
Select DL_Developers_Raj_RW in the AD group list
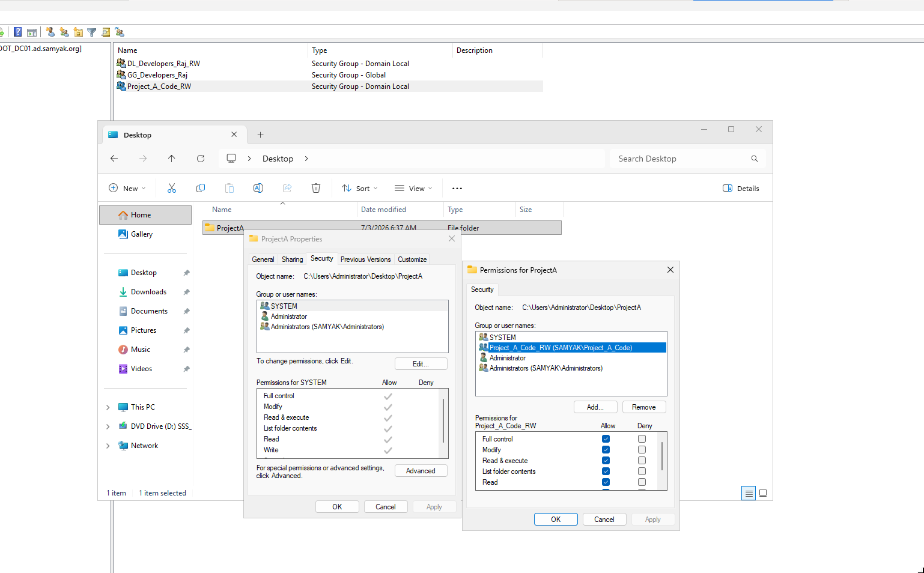163,64
